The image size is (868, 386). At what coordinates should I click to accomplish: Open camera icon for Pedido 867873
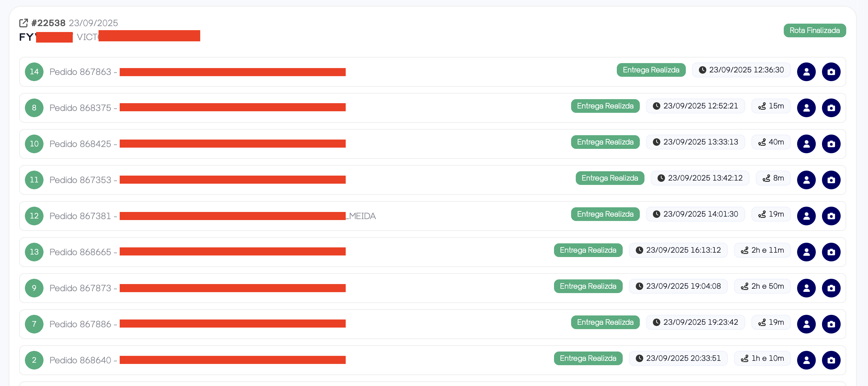tap(831, 288)
